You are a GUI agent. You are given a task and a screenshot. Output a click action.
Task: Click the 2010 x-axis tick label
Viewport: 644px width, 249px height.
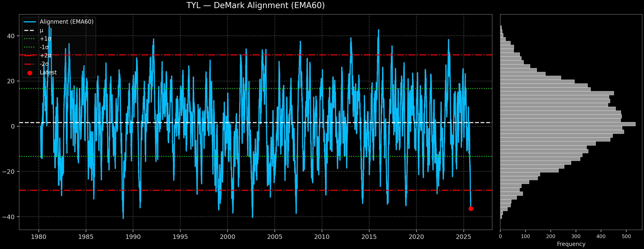click(x=322, y=237)
